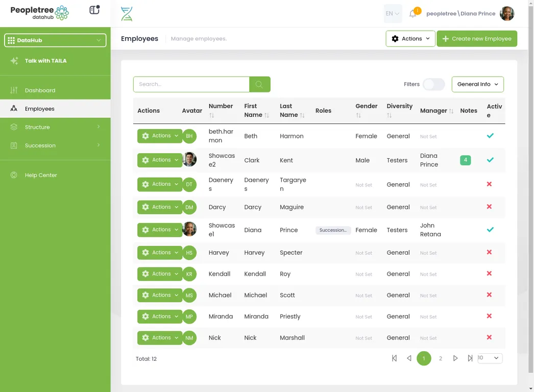The image size is (534, 392).
Task: Toggle active checkmark for Clark Kent
Action: point(490,160)
